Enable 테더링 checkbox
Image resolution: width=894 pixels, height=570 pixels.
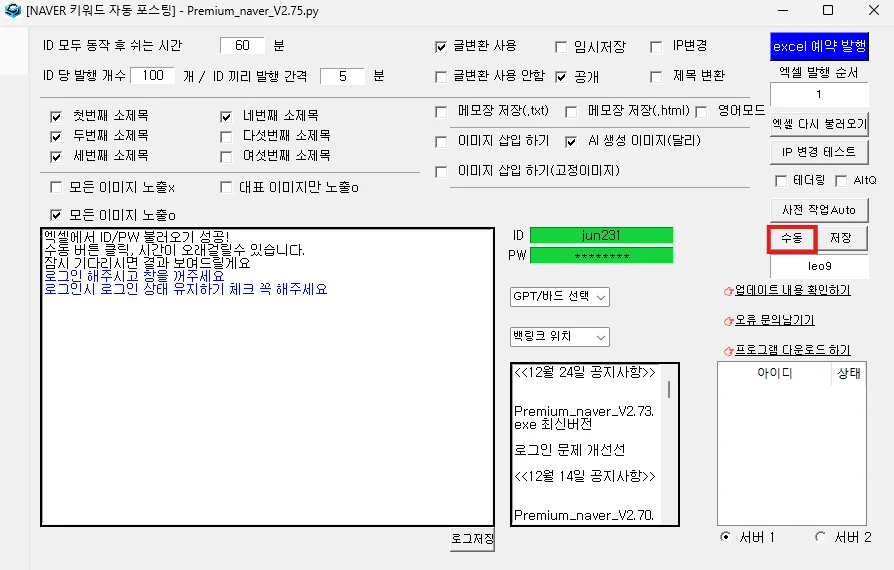point(781,181)
